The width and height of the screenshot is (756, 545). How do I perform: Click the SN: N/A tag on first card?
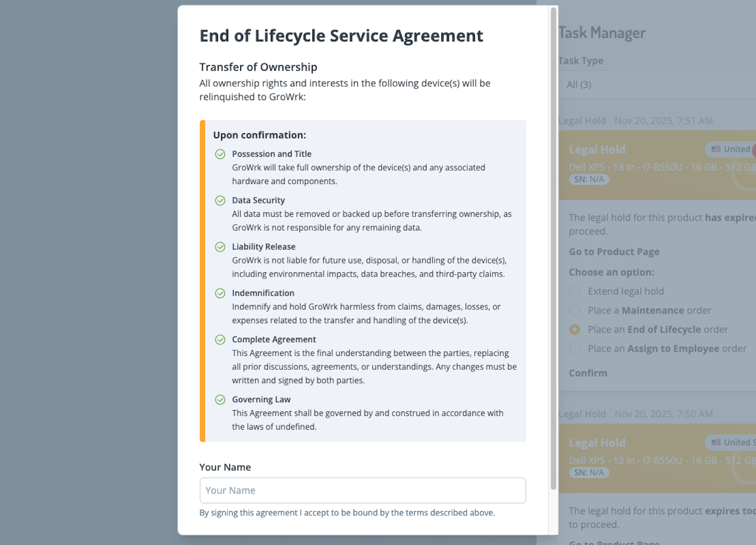coord(589,180)
